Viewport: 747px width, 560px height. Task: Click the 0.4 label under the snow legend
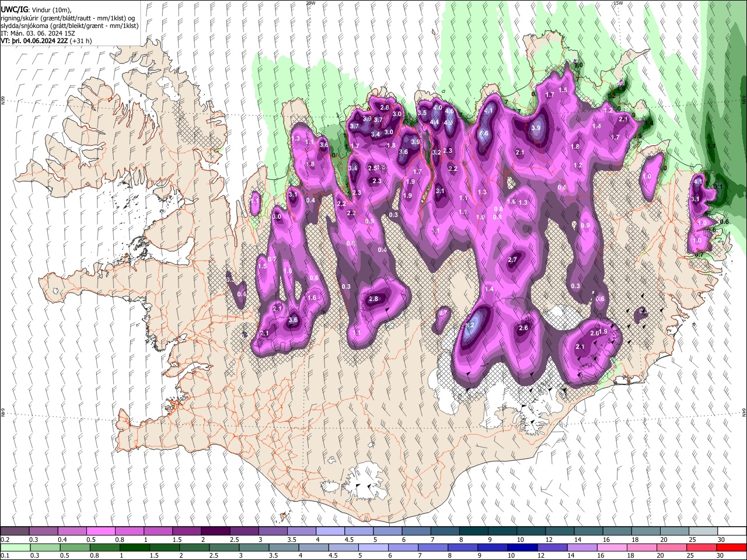pyautogui.click(x=62, y=540)
